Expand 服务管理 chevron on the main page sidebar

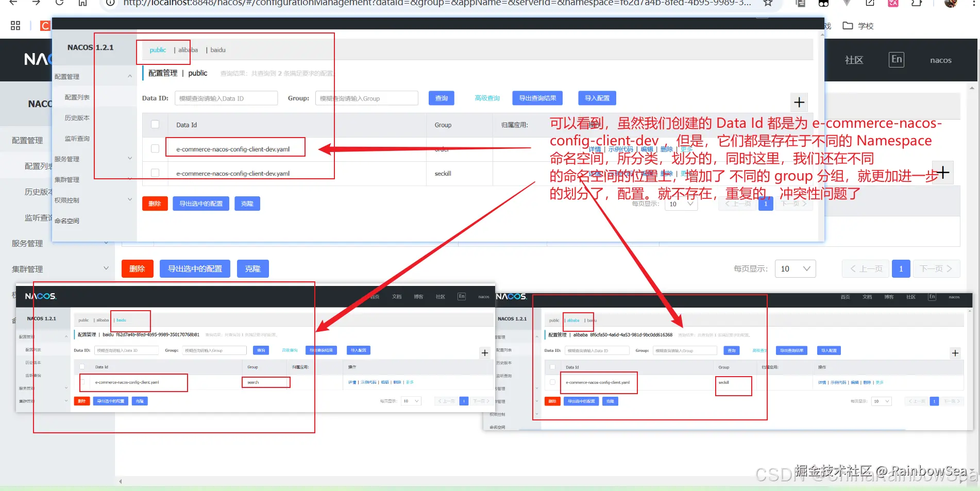click(106, 243)
